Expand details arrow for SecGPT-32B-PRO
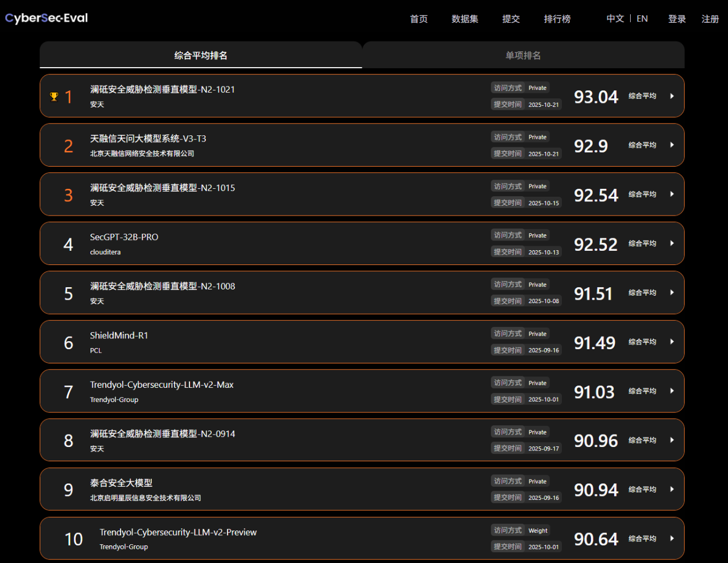This screenshot has width=728, height=563. pos(672,243)
